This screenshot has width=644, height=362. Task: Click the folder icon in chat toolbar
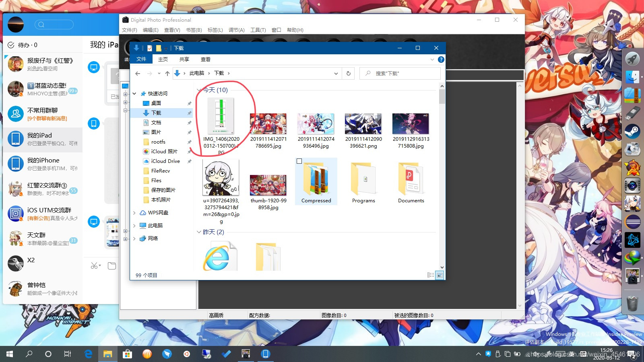[112, 265]
